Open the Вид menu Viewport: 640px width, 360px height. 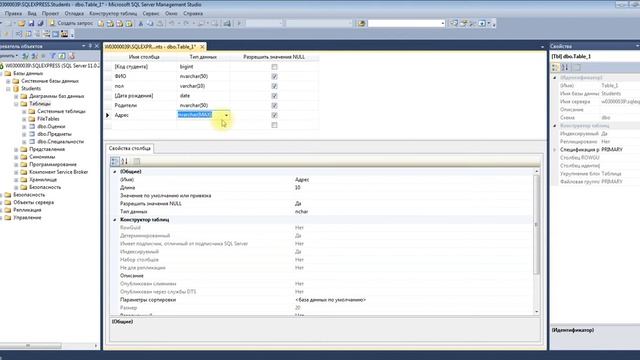point(32,13)
